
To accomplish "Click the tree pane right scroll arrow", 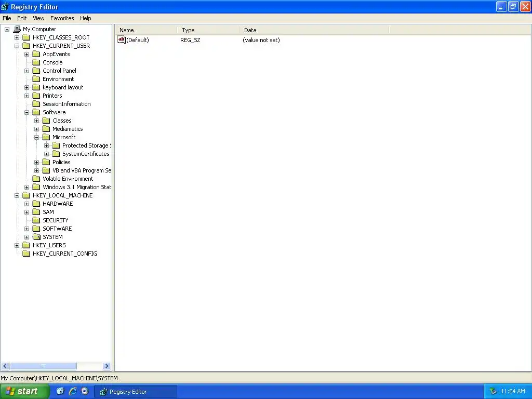I will point(107,366).
